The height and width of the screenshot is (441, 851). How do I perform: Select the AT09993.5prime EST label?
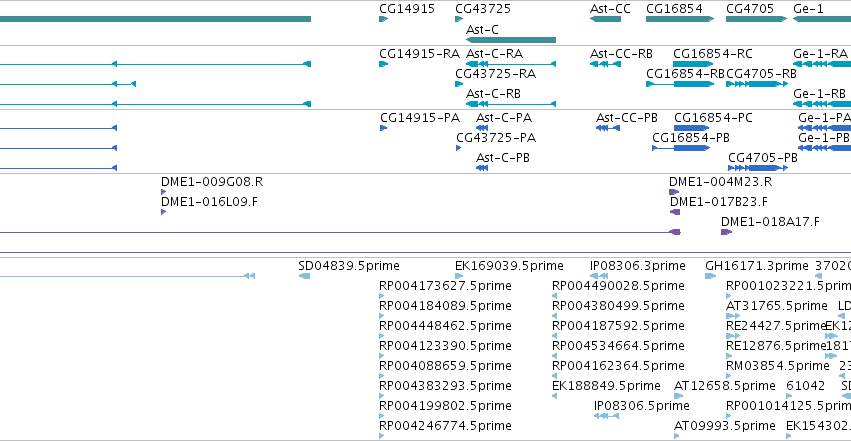click(x=725, y=427)
